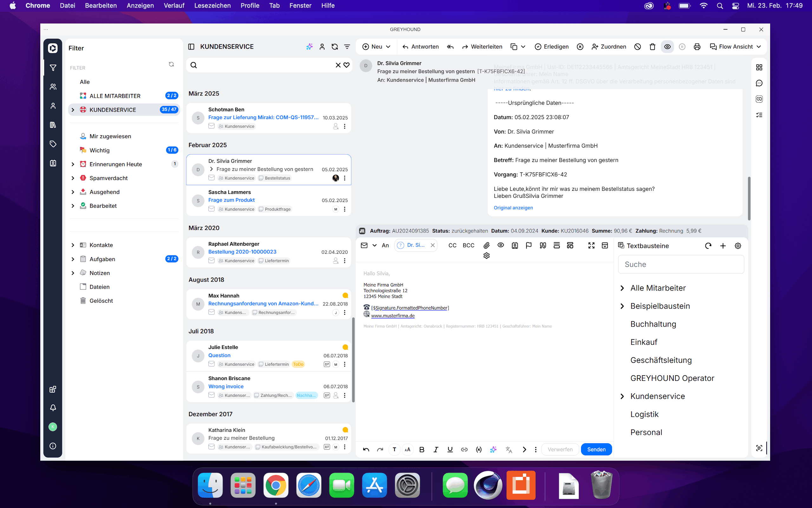Add a new Textbaustein with plus icon
This screenshot has width=812, height=508.
pyautogui.click(x=723, y=246)
